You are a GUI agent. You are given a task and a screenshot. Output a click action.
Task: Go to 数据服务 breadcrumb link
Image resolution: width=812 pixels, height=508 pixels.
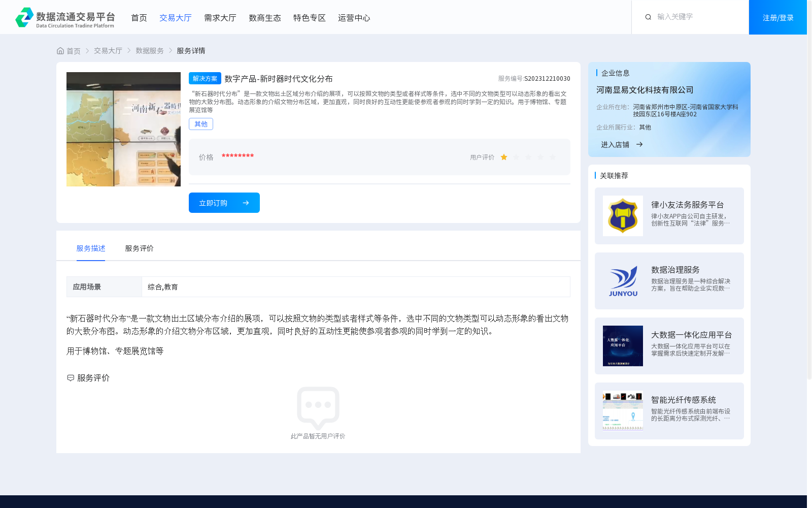pyautogui.click(x=150, y=51)
